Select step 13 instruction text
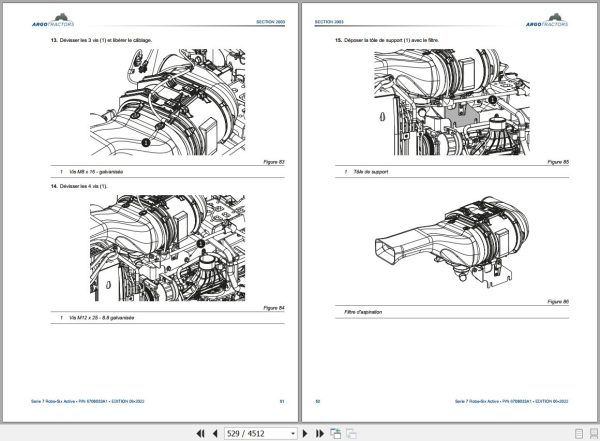Screen dimensions: 600x441 pos(101,40)
